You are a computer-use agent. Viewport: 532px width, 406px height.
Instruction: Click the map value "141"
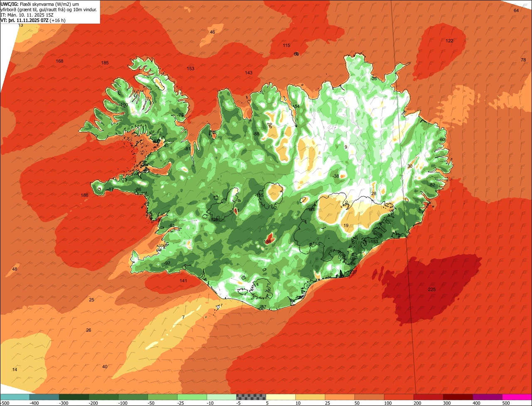coord(183,281)
